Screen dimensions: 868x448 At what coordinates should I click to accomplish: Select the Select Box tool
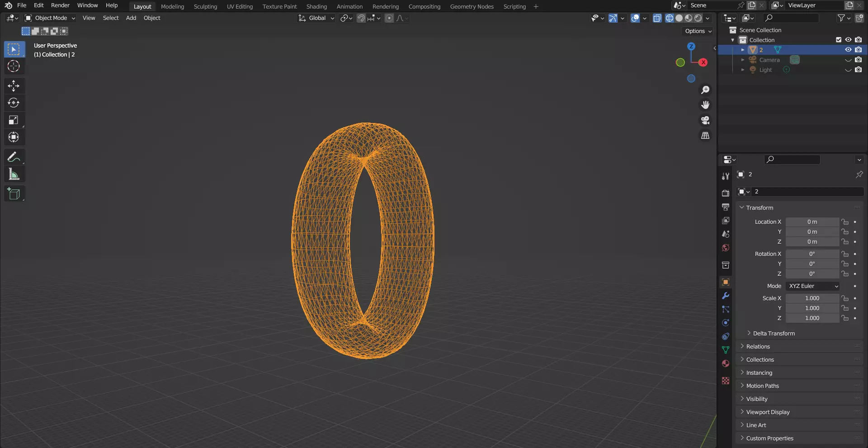[14, 49]
